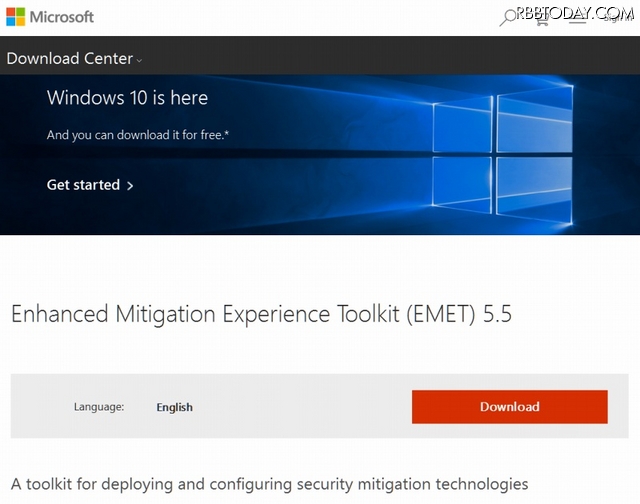Screen dimensions: 640x504
Task: Click the Language label
Action: tap(99, 407)
